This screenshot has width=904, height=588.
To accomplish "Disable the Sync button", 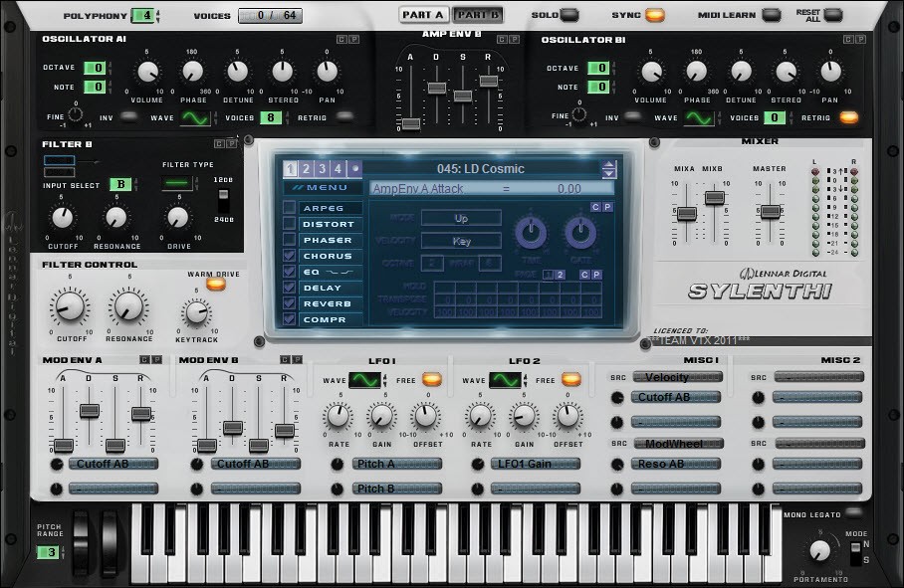I will click(x=654, y=15).
